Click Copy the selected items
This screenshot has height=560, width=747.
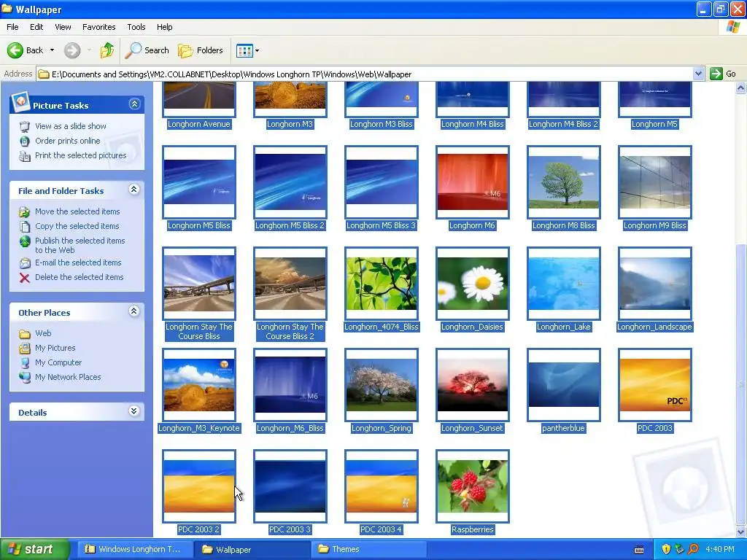coord(77,226)
